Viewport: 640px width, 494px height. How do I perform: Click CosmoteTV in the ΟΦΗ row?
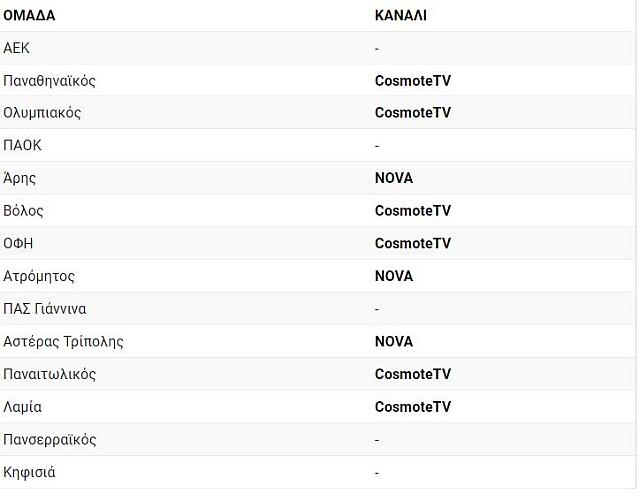(413, 243)
